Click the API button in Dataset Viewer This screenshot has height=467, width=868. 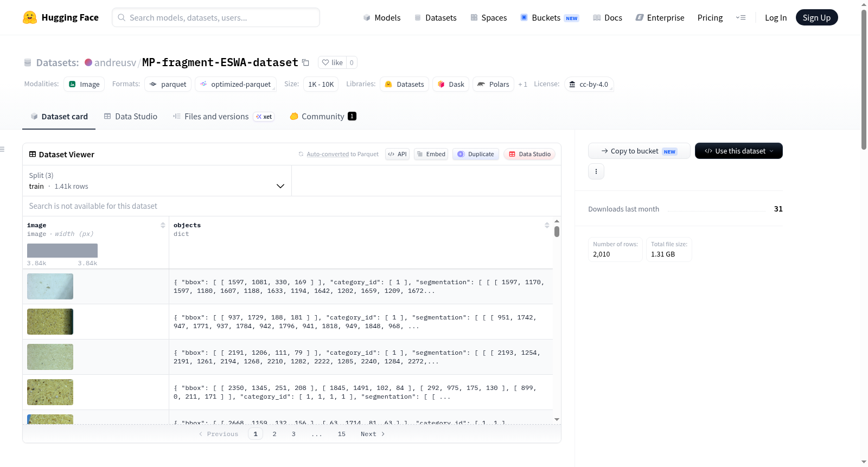[397, 154]
